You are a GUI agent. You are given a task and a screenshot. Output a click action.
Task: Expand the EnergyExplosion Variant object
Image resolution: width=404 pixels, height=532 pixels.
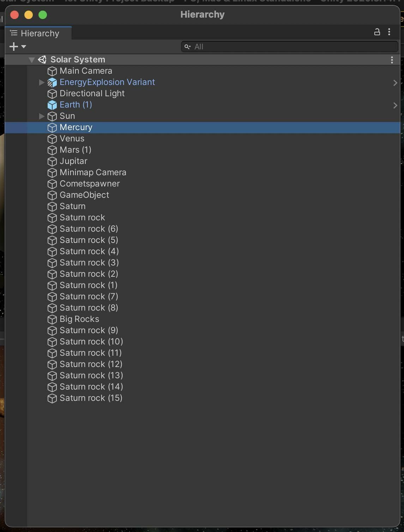[x=41, y=82]
